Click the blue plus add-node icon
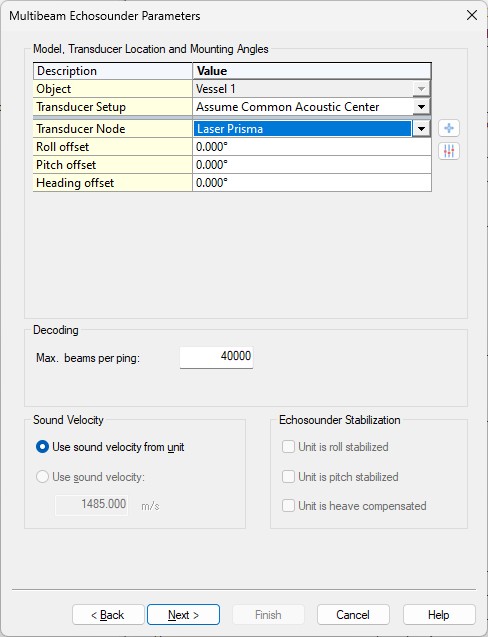The image size is (488, 637). click(449, 128)
